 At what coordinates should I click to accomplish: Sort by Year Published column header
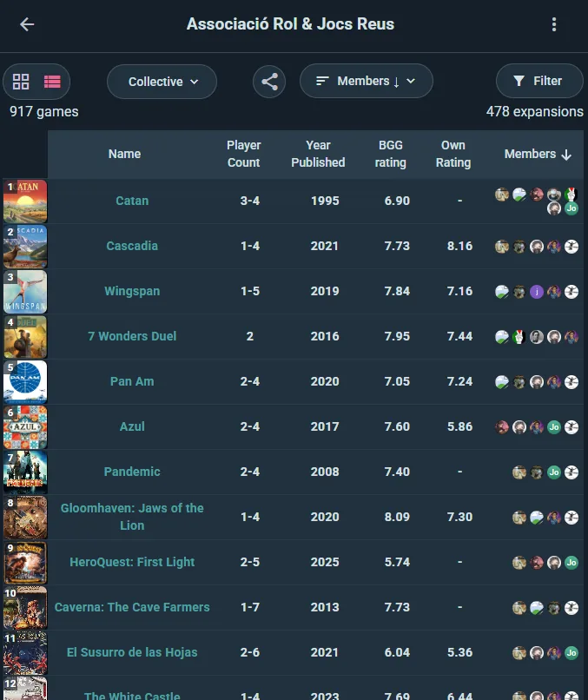coord(319,154)
